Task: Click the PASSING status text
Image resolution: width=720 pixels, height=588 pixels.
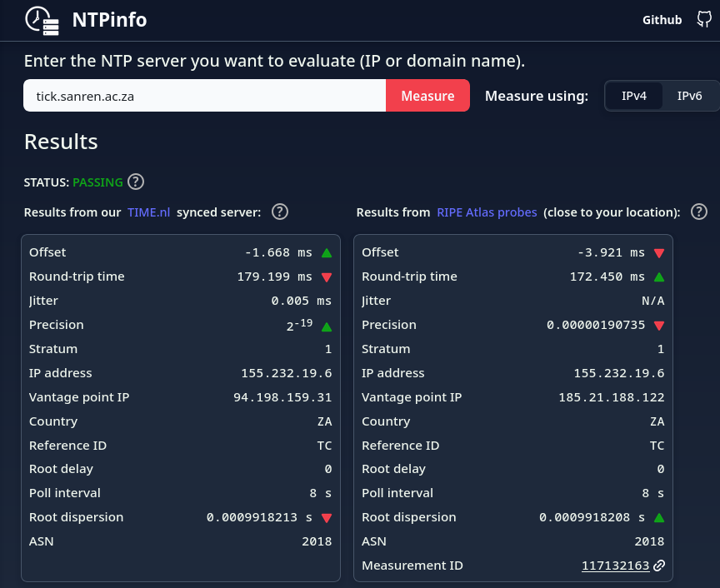Action: coord(97,182)
